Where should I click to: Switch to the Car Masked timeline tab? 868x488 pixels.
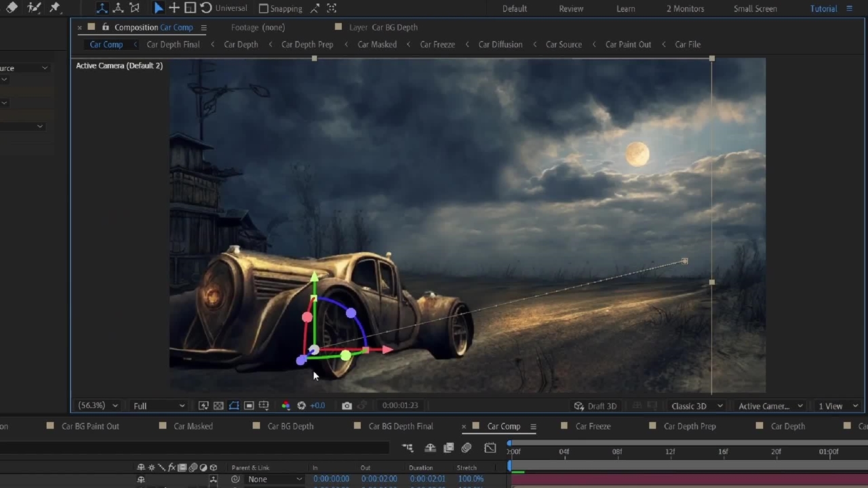193,426
